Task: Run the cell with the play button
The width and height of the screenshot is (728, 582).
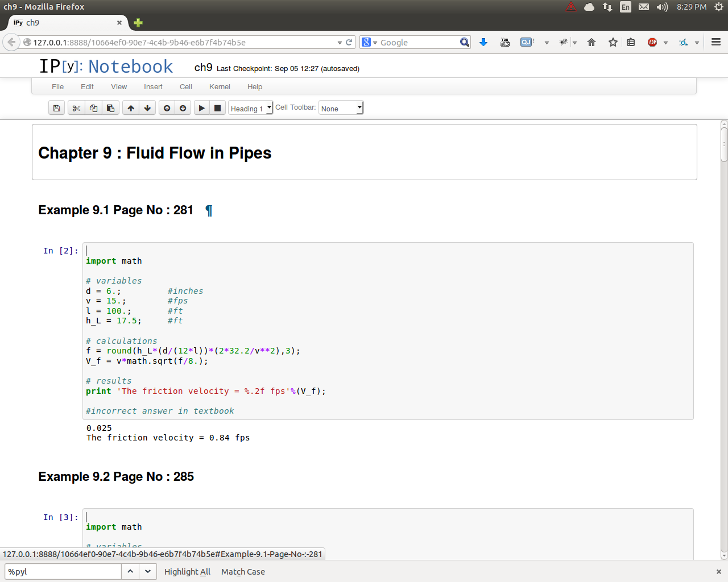Action: pos(201,108)
